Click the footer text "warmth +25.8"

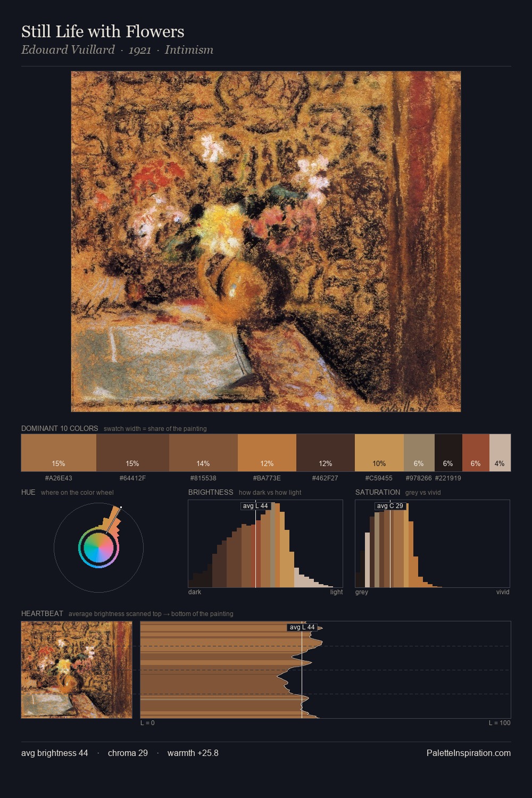(193, 753)
